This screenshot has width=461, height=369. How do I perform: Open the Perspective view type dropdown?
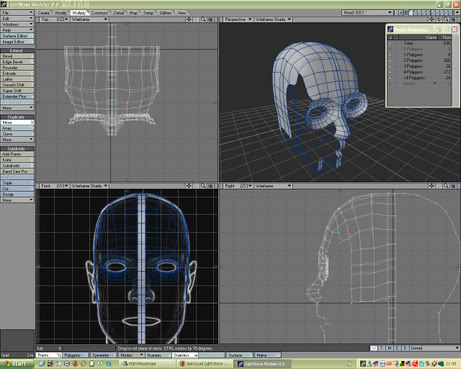(x=238, y=19)
